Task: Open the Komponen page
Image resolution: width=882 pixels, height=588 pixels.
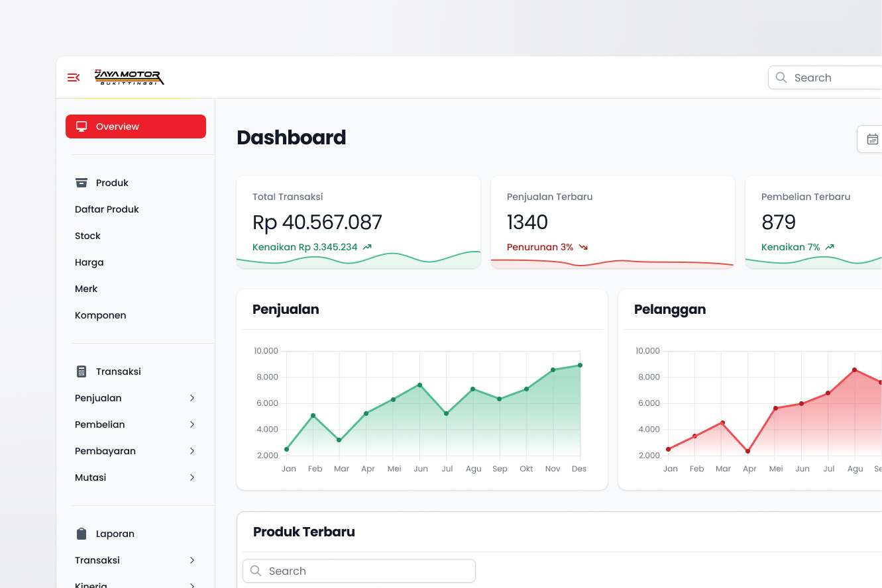Action: [x=100, y=315]
